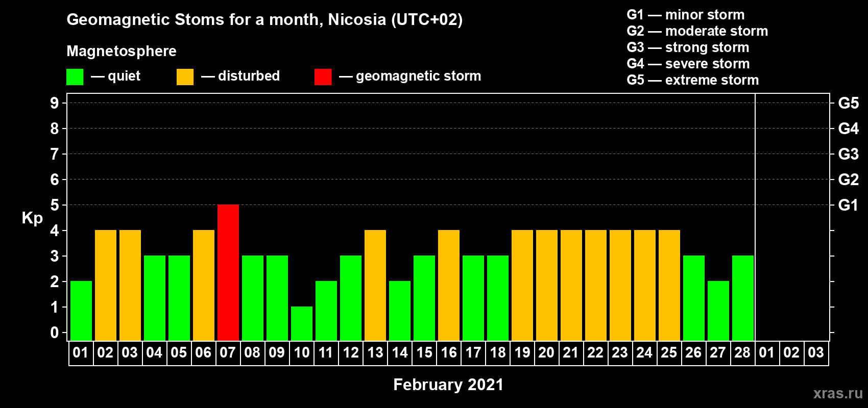Click the Kp value 9 tick label
868x408 pixels.
(55, 103)
